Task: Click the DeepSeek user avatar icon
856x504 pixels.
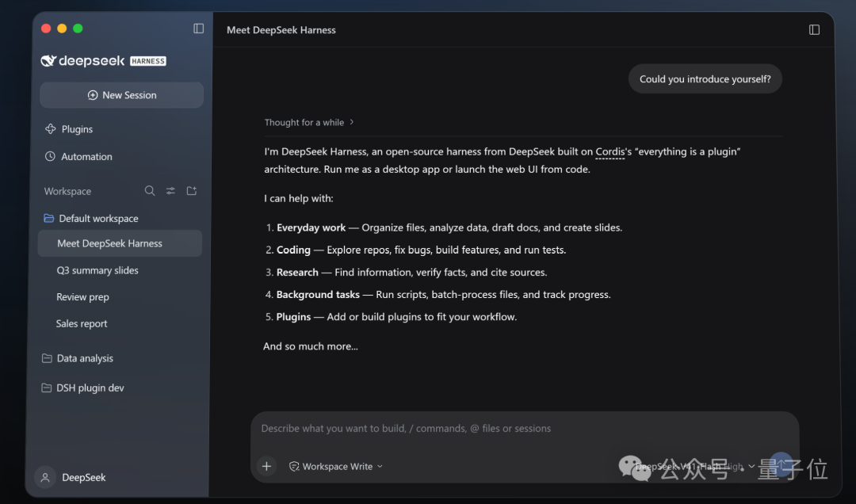Action: (45, 477)
